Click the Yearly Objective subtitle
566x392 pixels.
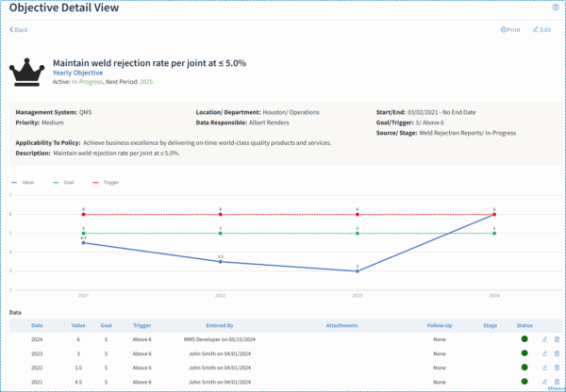pos(77,73)
